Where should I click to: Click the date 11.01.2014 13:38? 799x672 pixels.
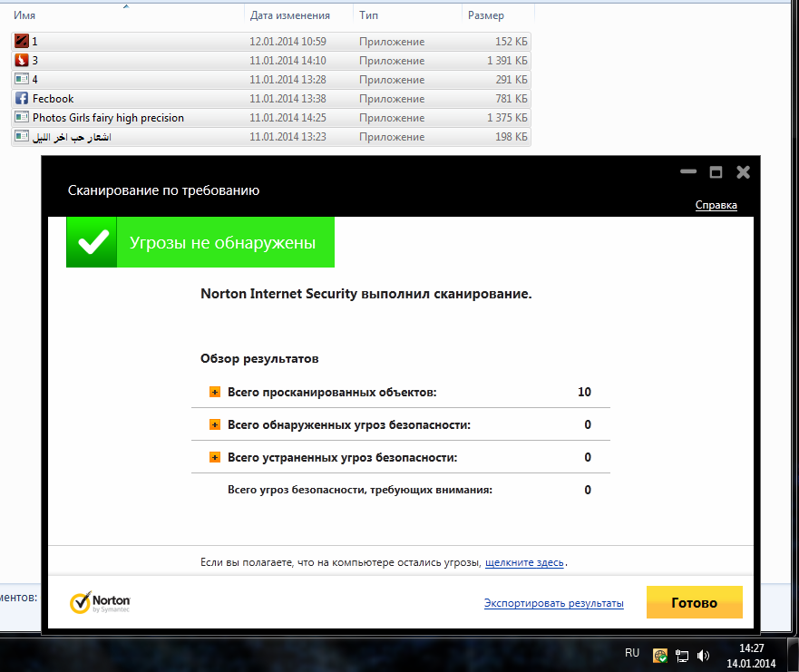(287, 98)
